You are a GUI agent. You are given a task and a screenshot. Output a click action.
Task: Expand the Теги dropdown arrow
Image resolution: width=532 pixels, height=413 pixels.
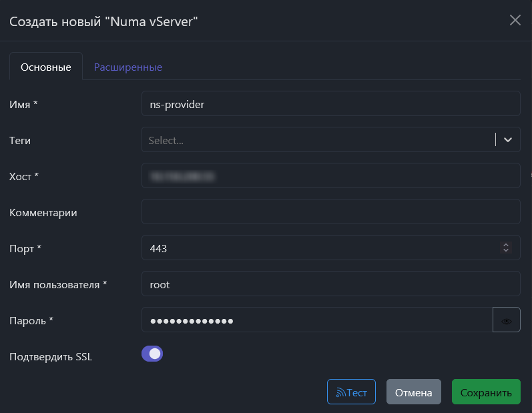[x=508, y=139]
